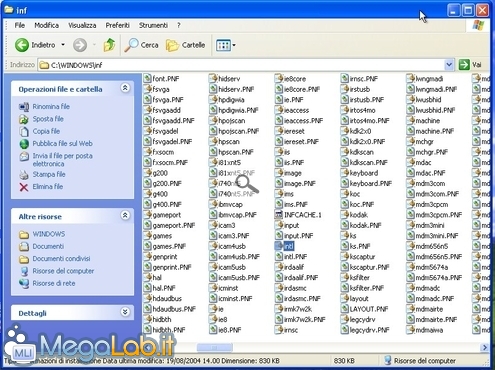Open the Preferiti menu

point(117,25)
